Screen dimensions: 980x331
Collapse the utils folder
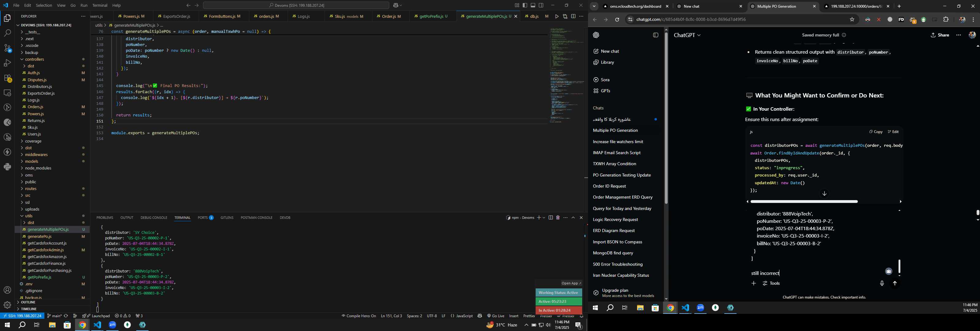coord(52,216)
